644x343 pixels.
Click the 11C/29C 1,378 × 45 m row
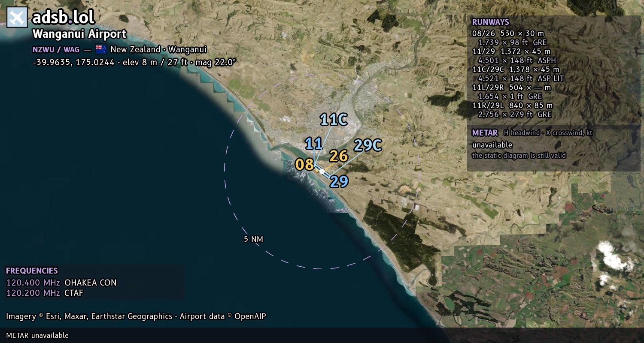click(516, 69)
